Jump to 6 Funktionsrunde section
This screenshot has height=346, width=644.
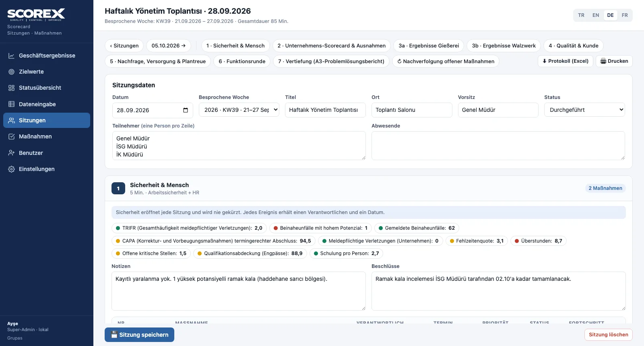point(242,62)
